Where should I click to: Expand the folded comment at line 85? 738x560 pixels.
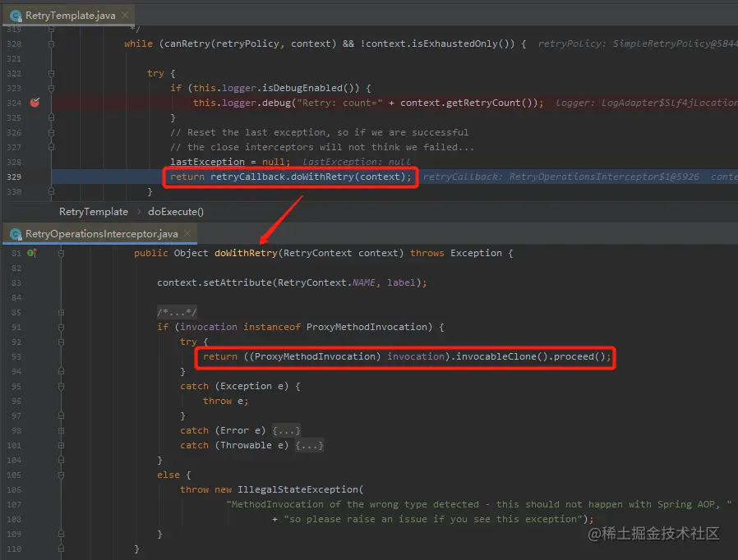(x=61, y=312)
